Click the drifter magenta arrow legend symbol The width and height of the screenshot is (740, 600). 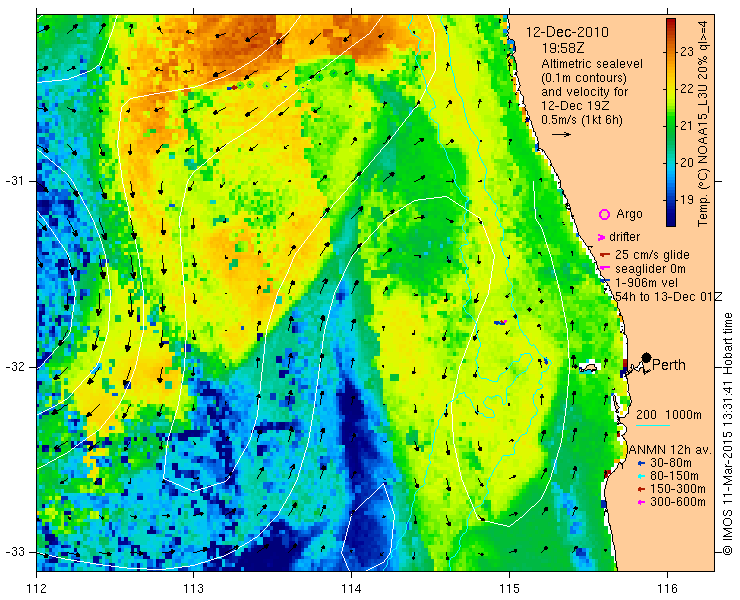[x=601, y=237]
